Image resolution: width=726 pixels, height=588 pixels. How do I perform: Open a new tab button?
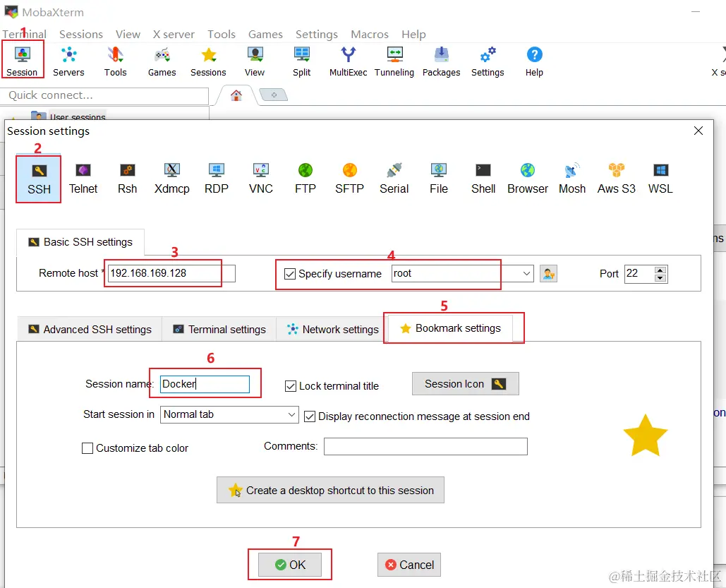274,95
